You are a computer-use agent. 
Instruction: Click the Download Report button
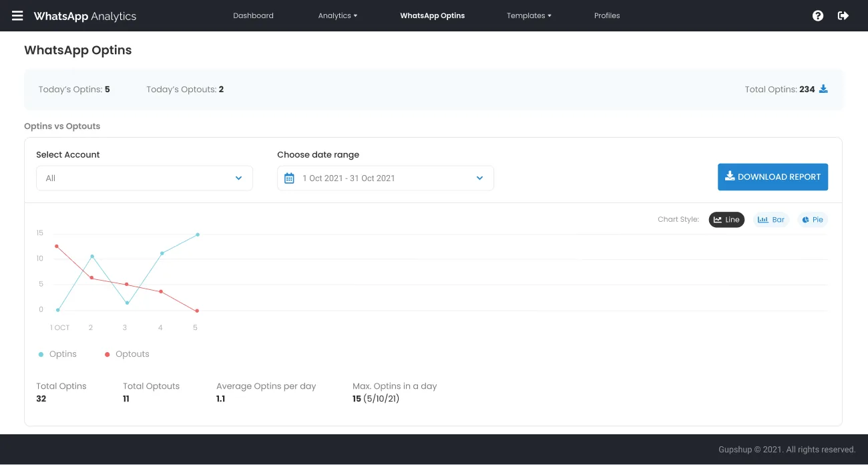tap(773, 177)
